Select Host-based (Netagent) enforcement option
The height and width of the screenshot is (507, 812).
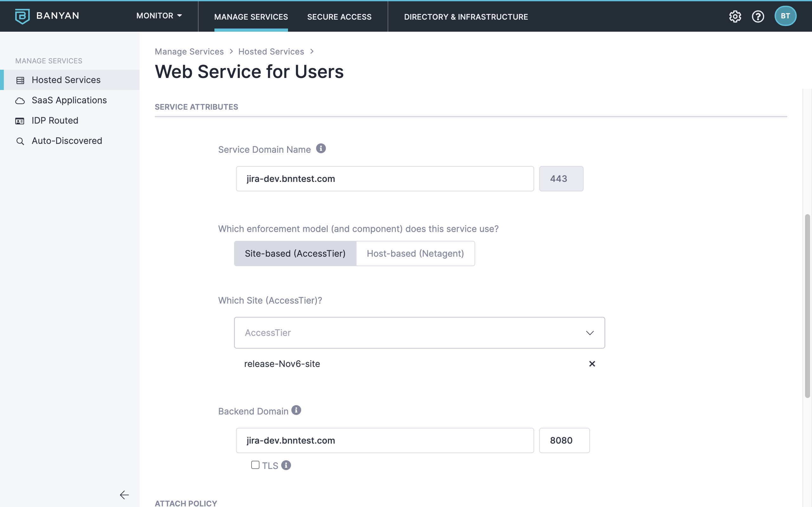(x=415, y=253)
